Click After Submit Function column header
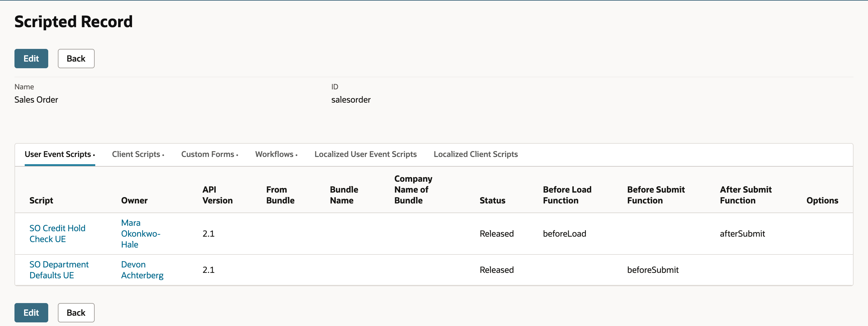The height and width of the screenshot is (326, 868). (x=746, y=195)
